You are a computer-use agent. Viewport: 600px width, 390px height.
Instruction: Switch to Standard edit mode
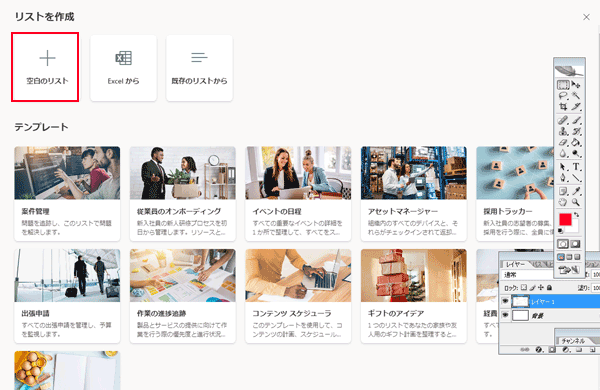point(563,244)
